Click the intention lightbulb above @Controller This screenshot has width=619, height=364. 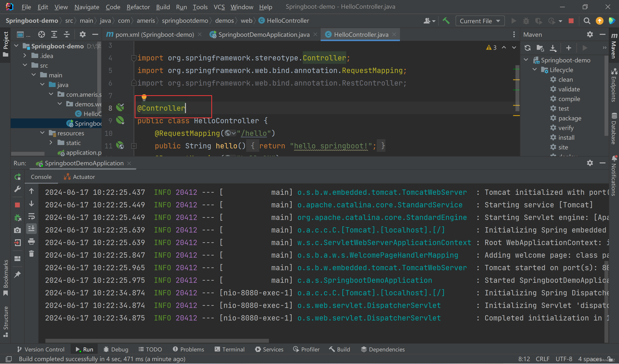(x=144, y=97)
